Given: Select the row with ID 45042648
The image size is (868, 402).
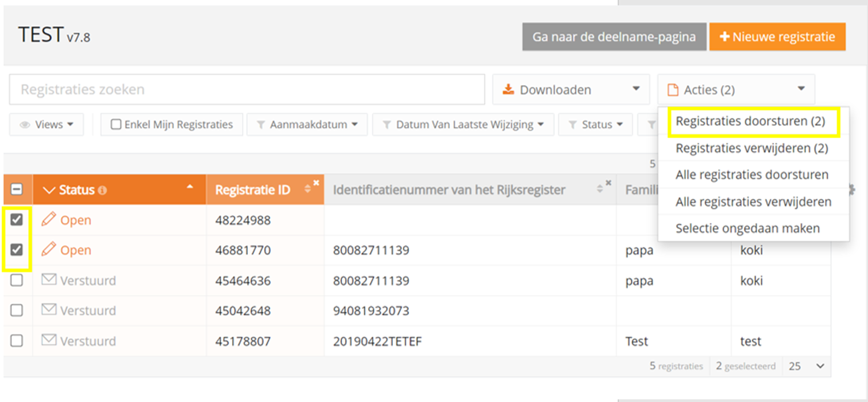Looking at the screenshot, I should click(17, 310).
